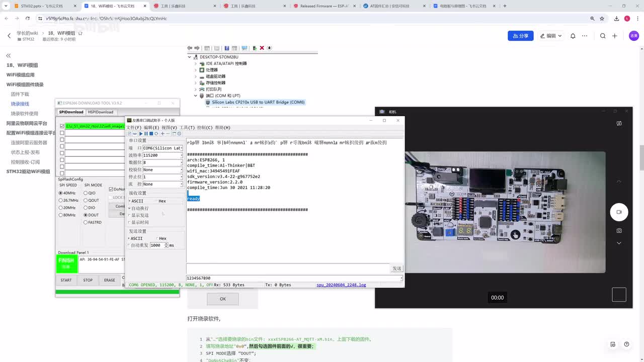Toggle 自动重发 checkbox
The image size is (644, 362).
point(129,245)
